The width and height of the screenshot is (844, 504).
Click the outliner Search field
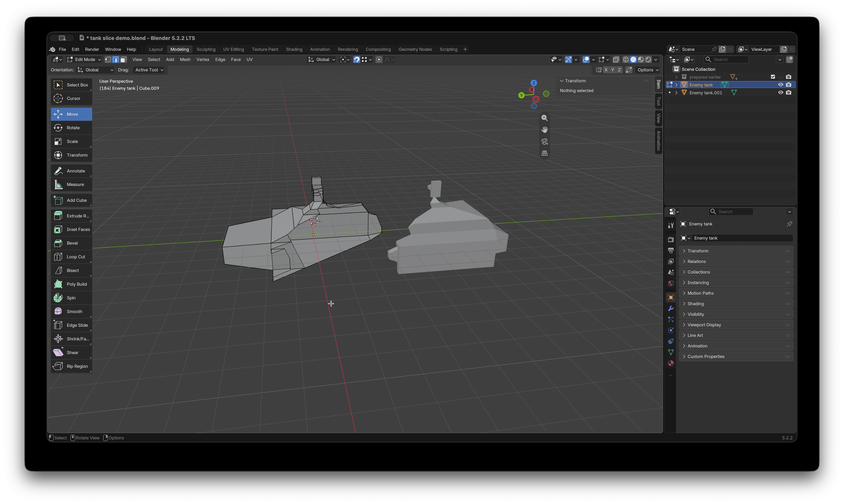(x=726, y=59)
